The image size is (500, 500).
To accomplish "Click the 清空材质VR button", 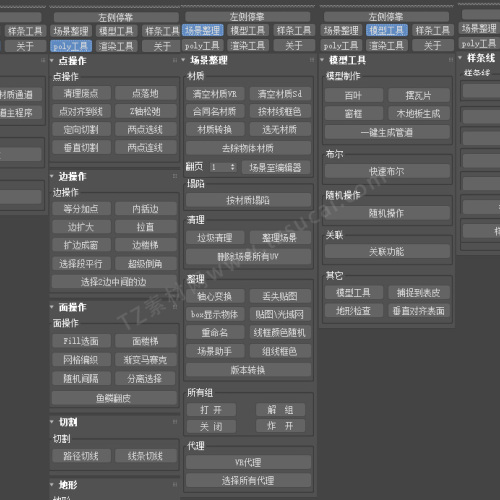I will pyautogui.click(x=215, y=94).
